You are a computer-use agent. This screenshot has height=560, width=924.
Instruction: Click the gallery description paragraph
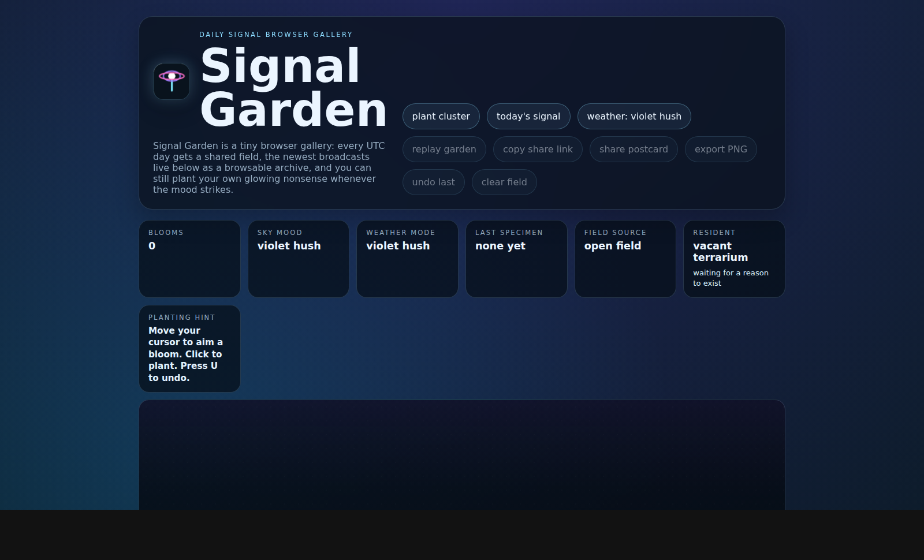tap(269, 167)
